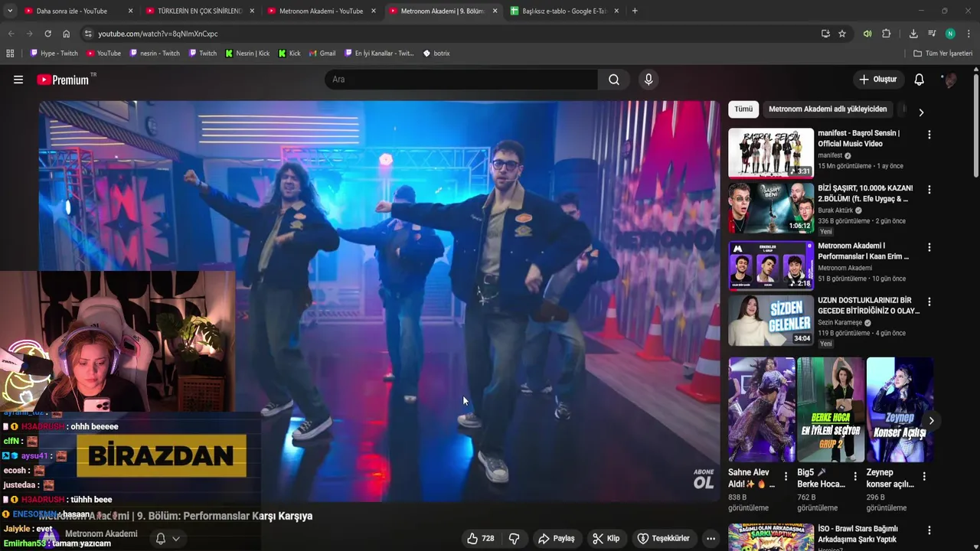
Task: Open options for manifest - Başrol Sensin video
Action: [x=929, y=135]
